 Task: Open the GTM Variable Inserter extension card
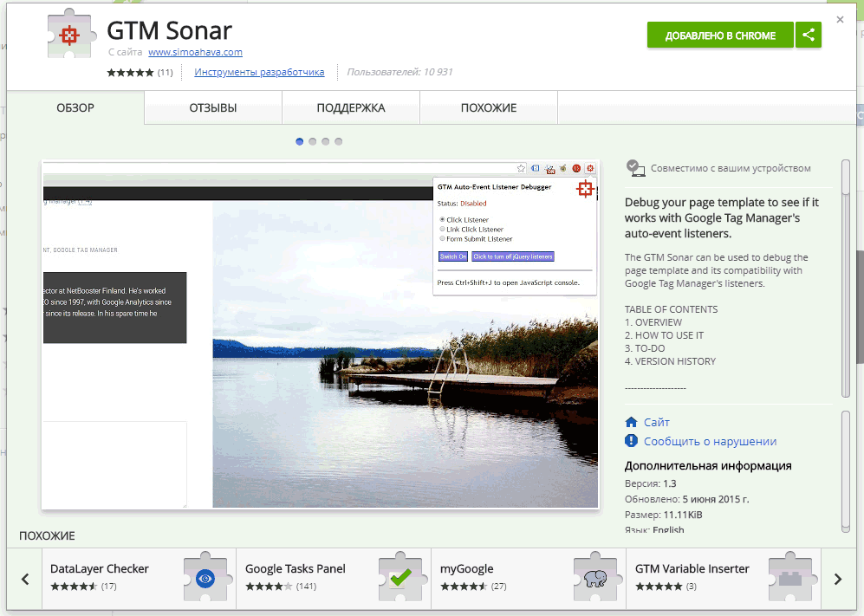pyautogui.click(x=724, y=579)
